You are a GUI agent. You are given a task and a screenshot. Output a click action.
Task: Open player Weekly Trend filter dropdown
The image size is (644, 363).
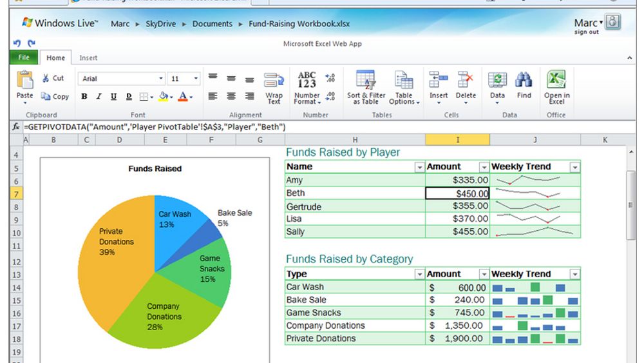tap(574, 168)
